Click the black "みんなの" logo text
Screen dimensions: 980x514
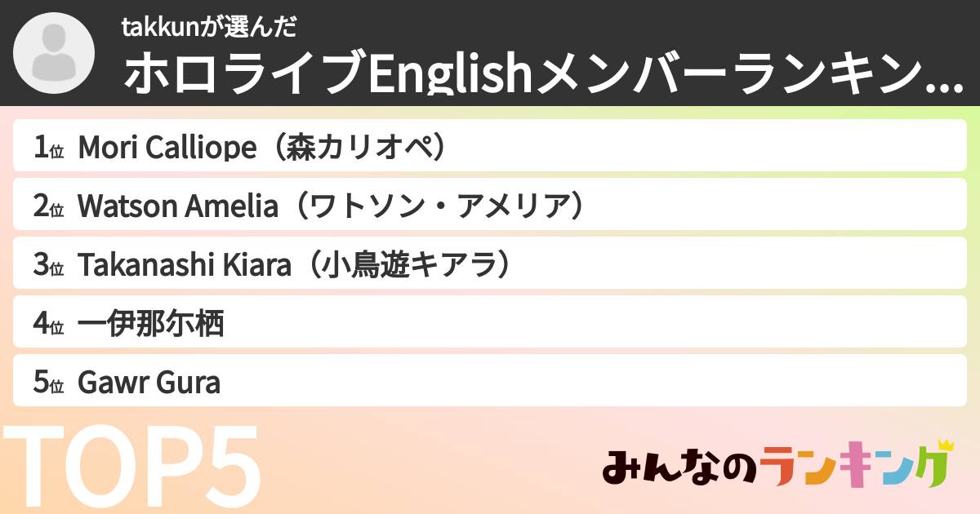tap(679, 468)
